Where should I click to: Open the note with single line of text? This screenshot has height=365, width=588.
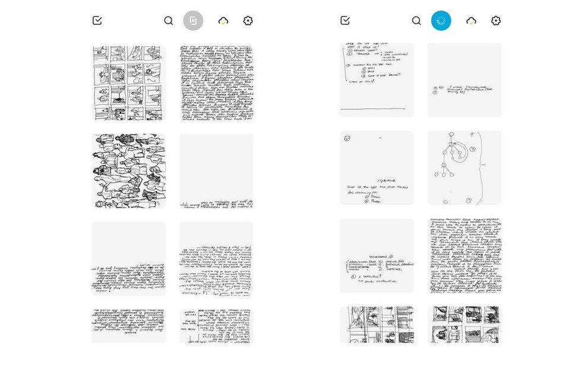[x=464, y=80]
